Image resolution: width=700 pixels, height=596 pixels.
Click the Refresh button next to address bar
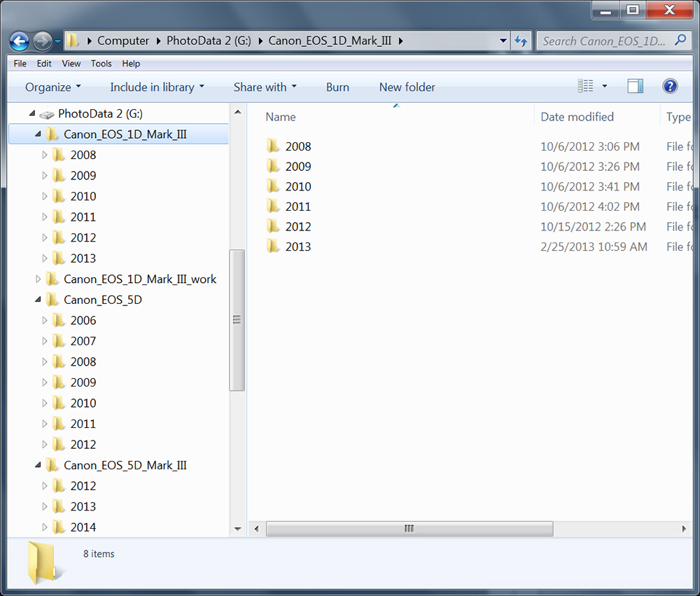click(x=521, y=41)
